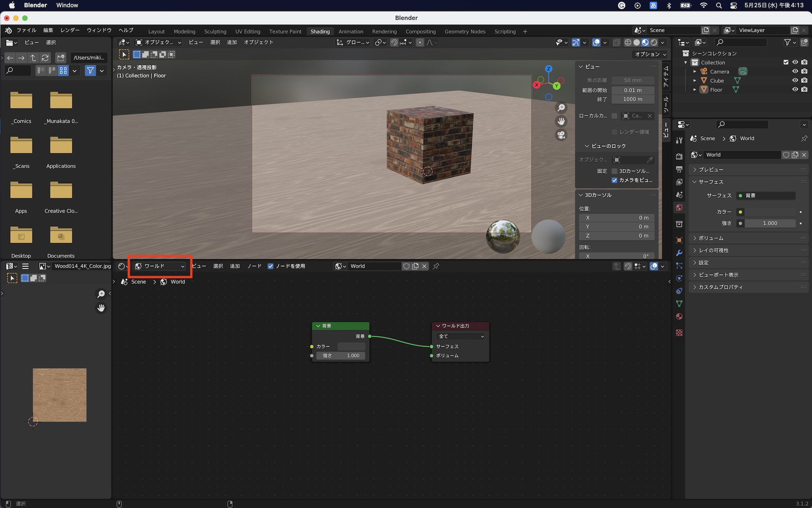Open the World properties tab icon
The image size is (812, 508).
[679, 208]
